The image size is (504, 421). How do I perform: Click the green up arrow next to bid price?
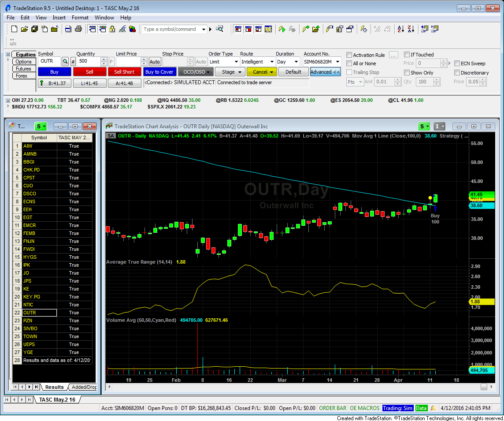(x=41, y=83)
